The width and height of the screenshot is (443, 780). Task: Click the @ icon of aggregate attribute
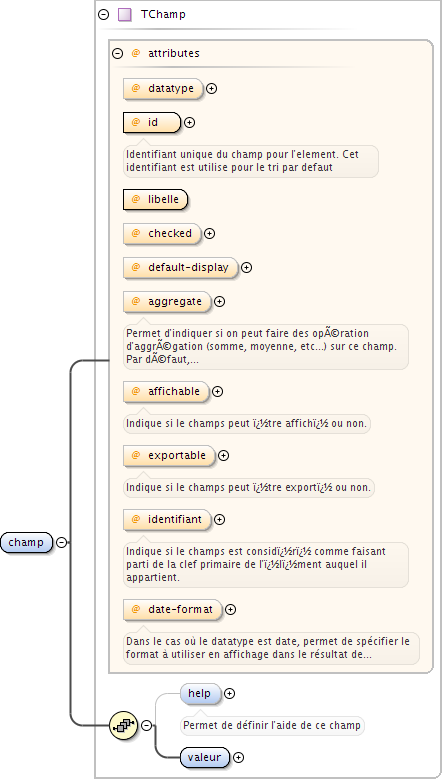click(136, 301)
